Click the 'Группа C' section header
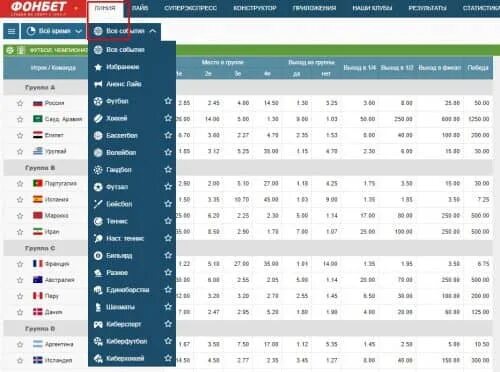500x372 pixels. click(x=40, y=248)
